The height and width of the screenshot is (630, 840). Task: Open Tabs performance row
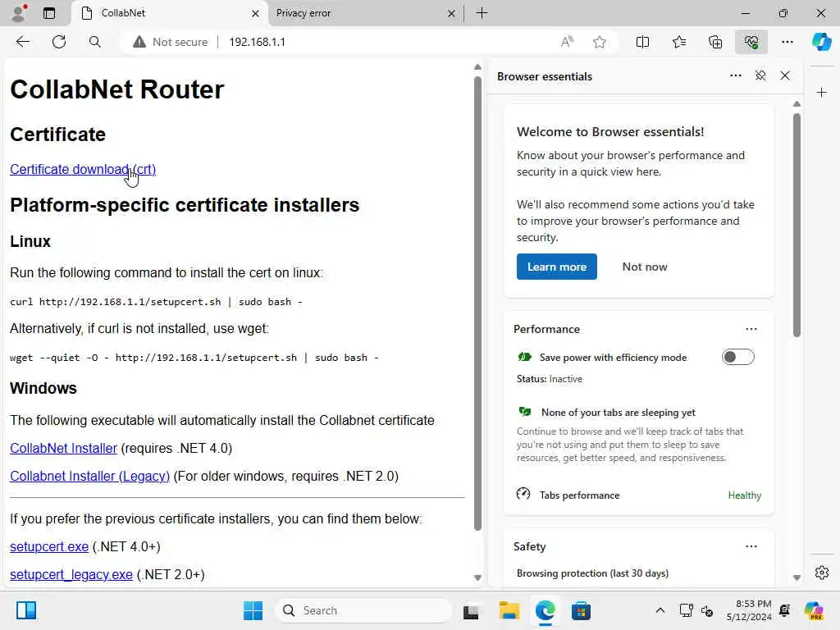[x=638, y=495]
